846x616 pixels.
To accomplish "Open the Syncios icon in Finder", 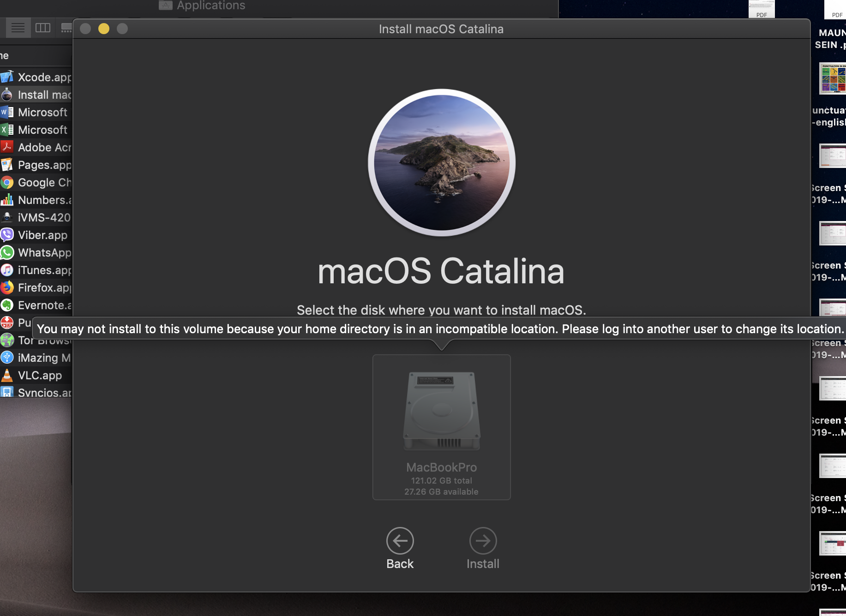I will (x=7, y=392).
